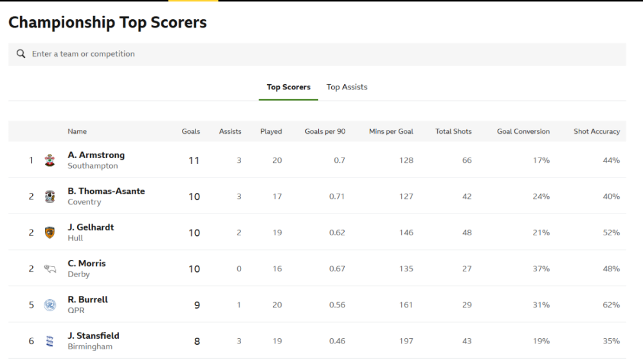Click the Derby club crest
643x364 pixels.
[50, 269]
